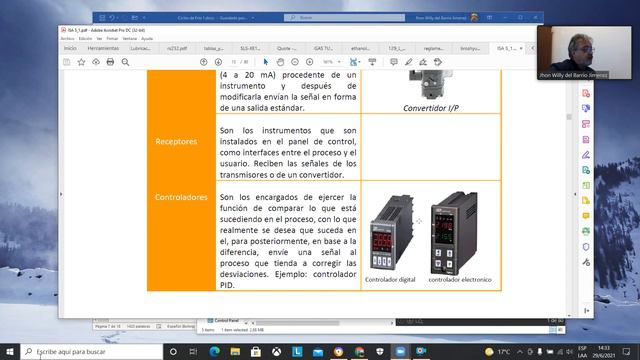Click the Convertidor I/P caption
The height and width of the screenshot is (360, 640).
click(x=431, y=108)
